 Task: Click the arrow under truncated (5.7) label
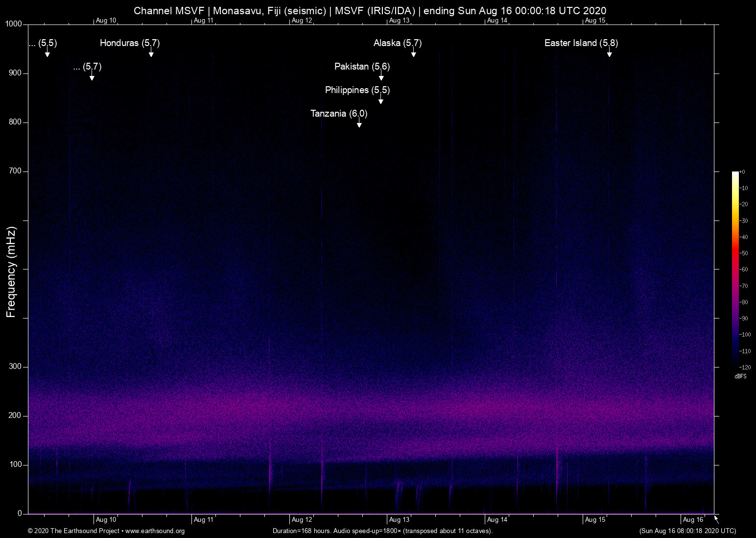(x=92, y=77)
